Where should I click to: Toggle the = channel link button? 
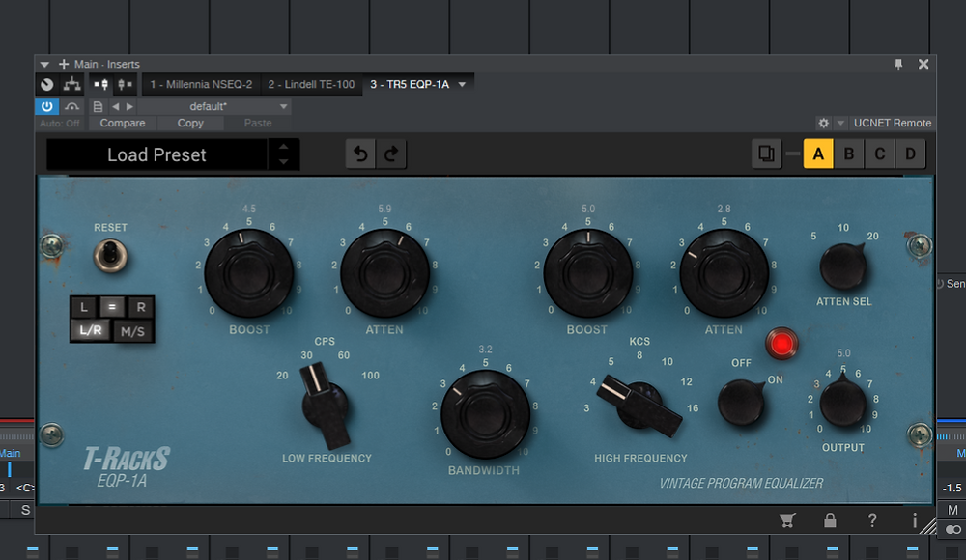(111, 307)
